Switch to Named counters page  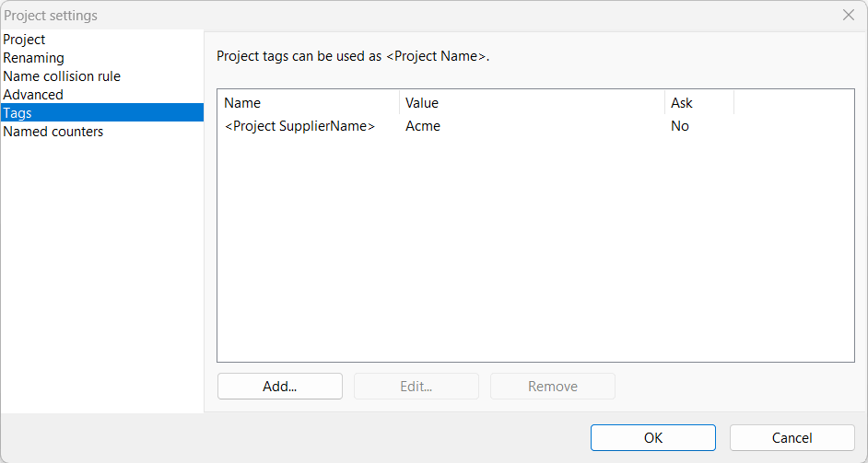tap(102, 131)
